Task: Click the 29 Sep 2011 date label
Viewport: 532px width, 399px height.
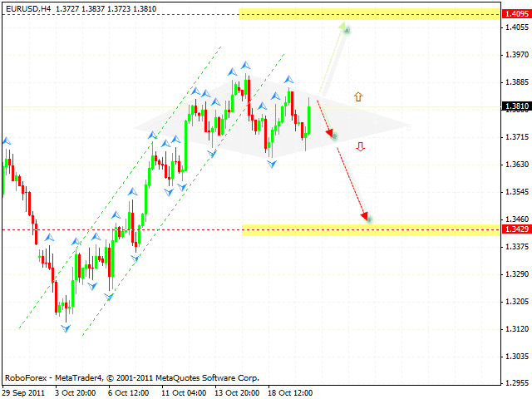Action: (x=23, y=393)
